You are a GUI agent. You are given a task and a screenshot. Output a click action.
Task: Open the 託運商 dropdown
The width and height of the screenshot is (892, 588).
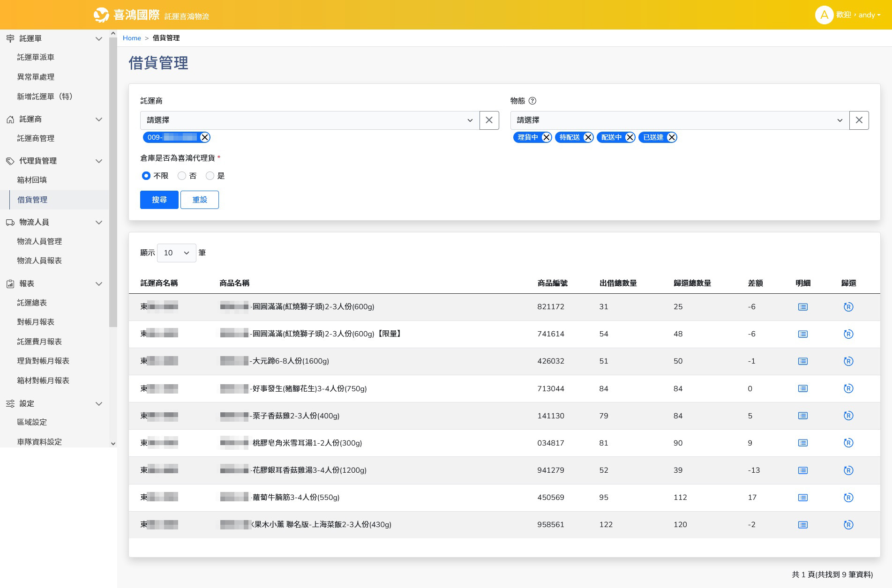[x=309, y=120]
